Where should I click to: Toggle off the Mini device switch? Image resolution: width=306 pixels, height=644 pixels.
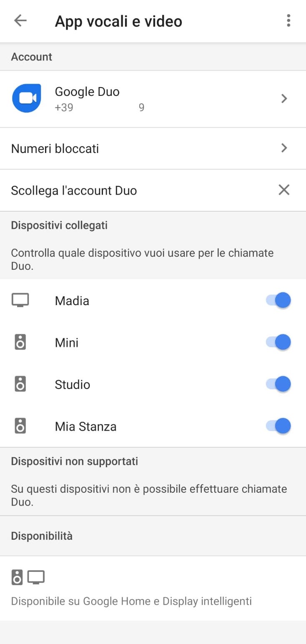[x=278, y=342]
